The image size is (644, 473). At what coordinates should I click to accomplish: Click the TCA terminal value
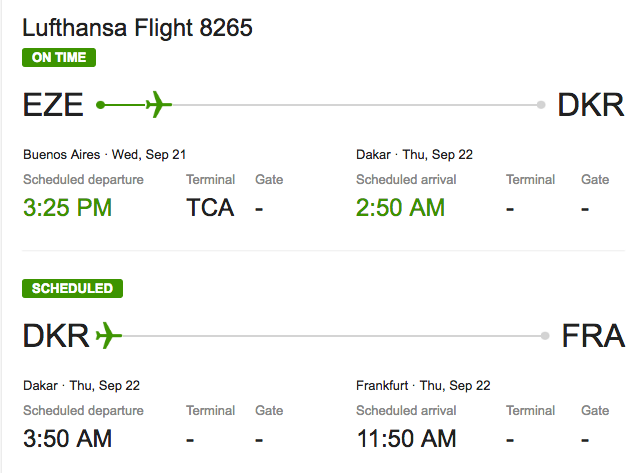(210, 207)
